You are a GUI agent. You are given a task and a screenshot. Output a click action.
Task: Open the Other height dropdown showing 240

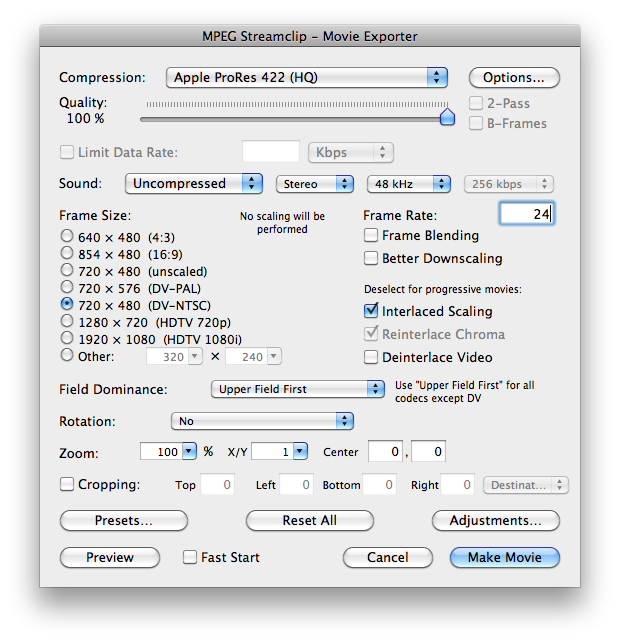274,356
